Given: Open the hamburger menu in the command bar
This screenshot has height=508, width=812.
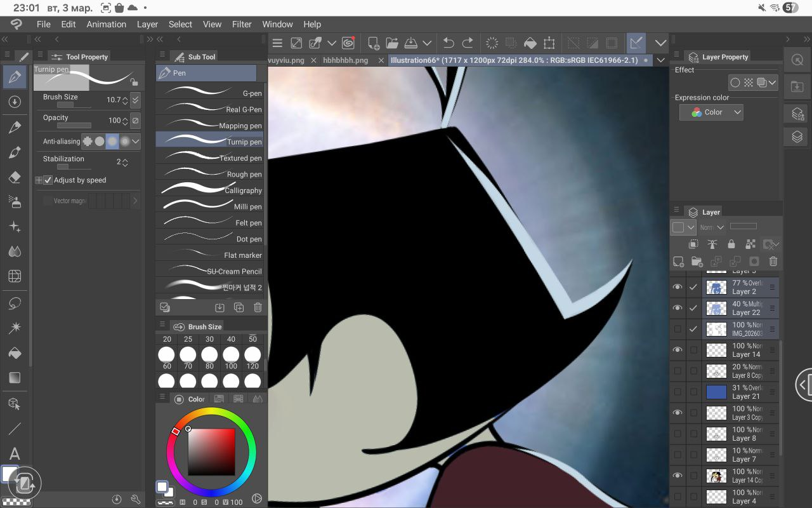Looking at the screenshot, I should pyautogui.click(x=277, y=43).
